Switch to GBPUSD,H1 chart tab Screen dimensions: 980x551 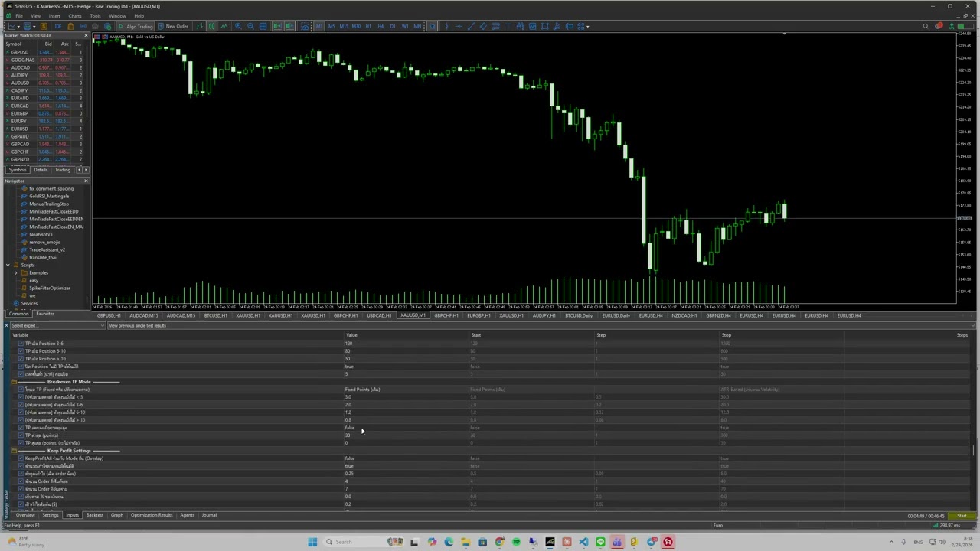click(x=108, y=315)
